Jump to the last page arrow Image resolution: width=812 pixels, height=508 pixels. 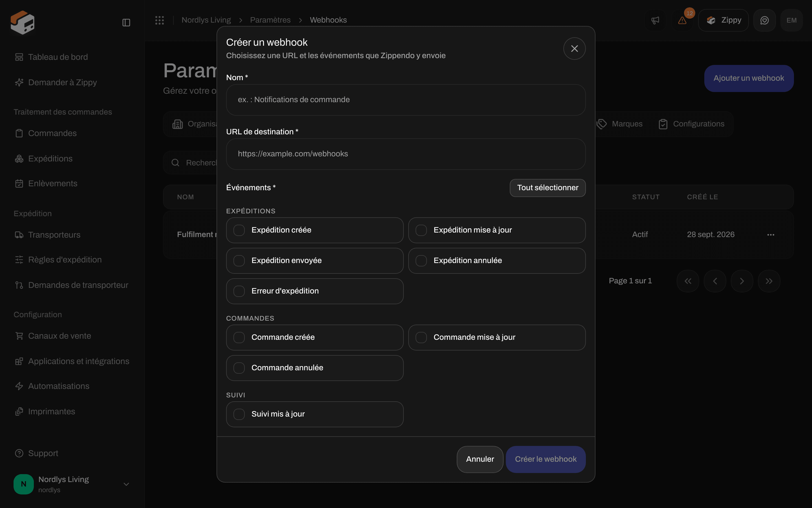click(769, 281)
